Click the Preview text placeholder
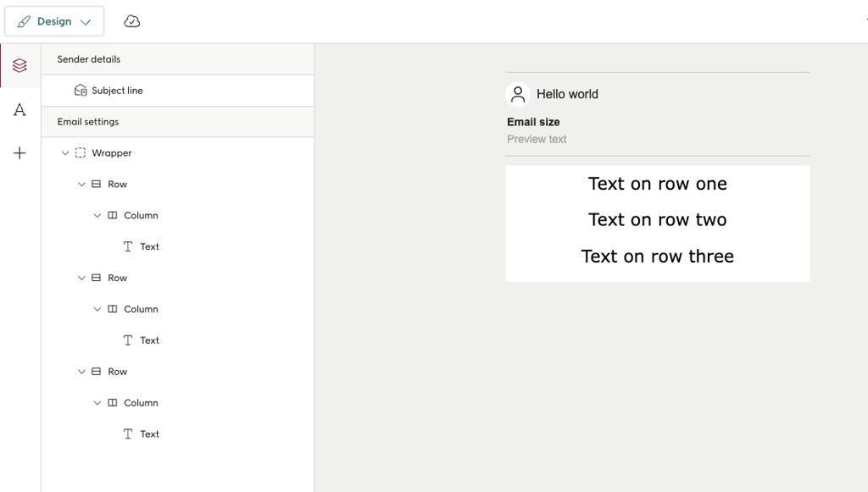 coord(537,139)
